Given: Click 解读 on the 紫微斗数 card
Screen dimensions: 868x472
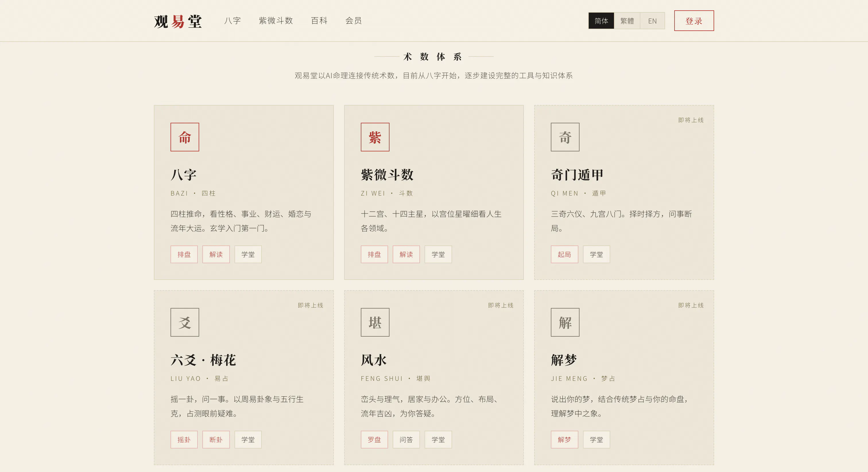Looking at the screenshot, I should coord(406,255).
